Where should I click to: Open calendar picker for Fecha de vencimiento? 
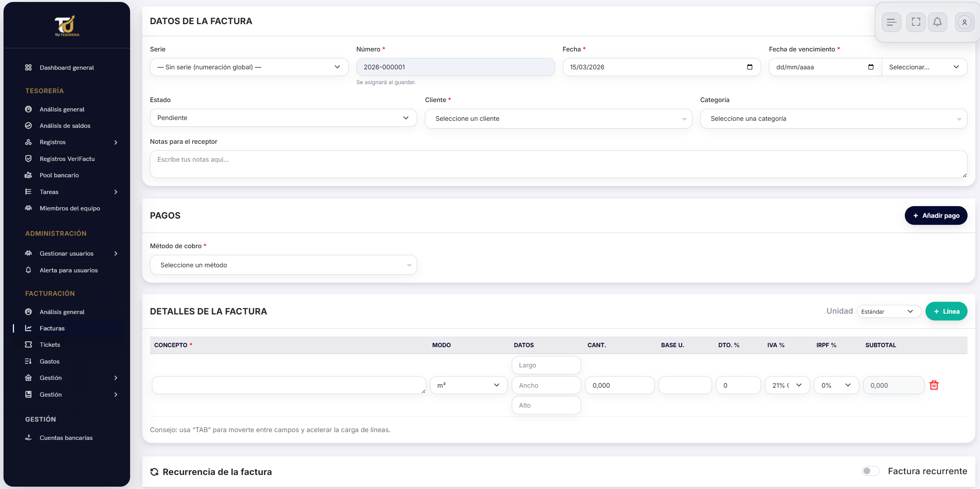tap(871, 67)
